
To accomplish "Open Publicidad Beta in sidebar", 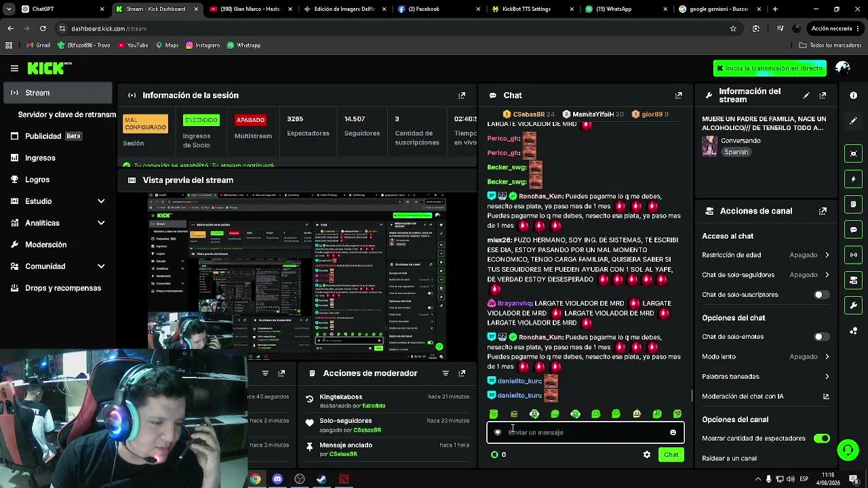I will (58, 136).
